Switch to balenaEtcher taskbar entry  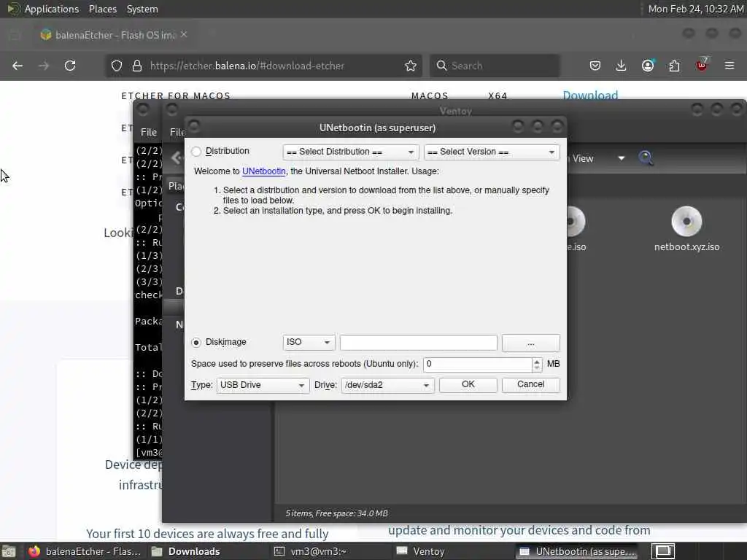coord(85,551)
